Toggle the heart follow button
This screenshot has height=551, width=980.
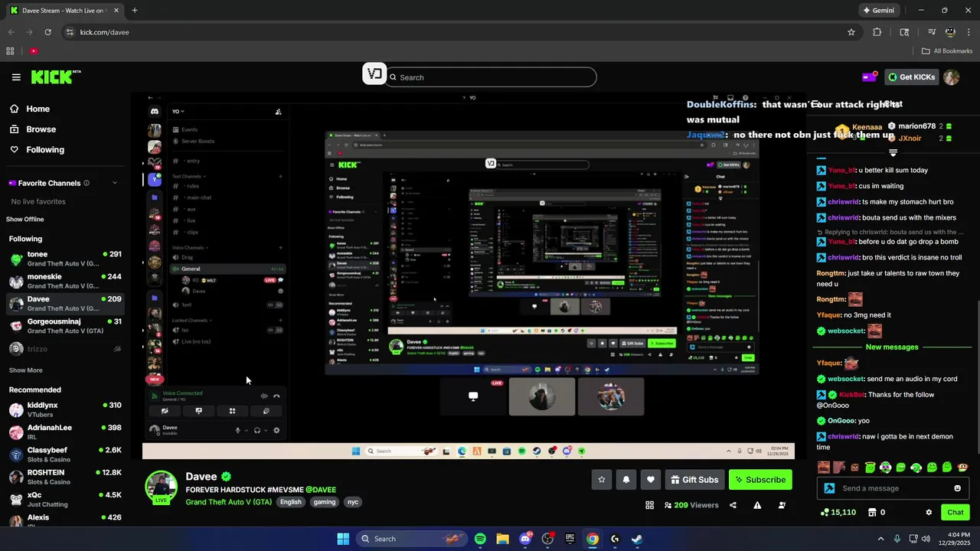(x=651, y=480)
